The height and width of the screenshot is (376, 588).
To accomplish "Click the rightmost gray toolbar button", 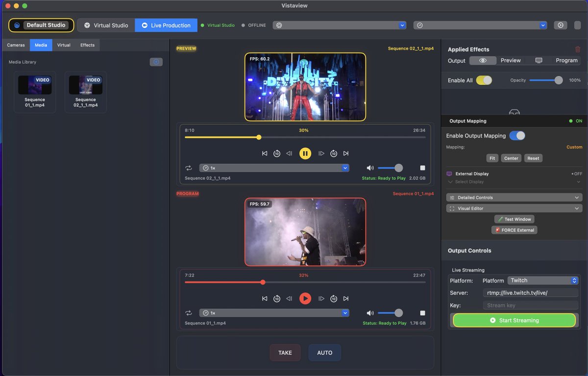I will (577, 25).
